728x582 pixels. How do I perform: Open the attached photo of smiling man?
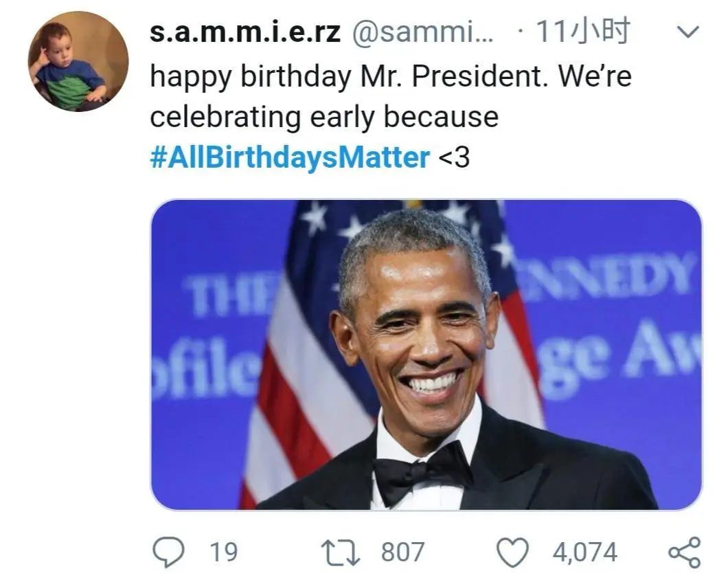[x=426, y=355]
